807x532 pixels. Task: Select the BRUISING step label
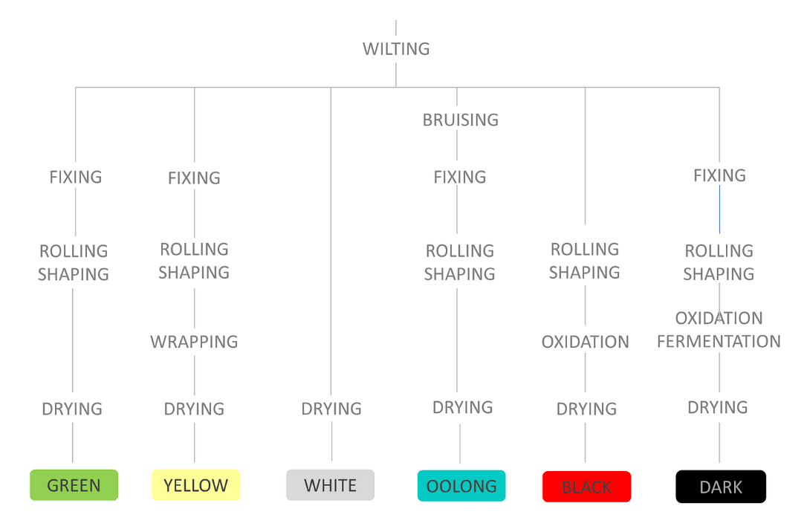pos(460,120)
